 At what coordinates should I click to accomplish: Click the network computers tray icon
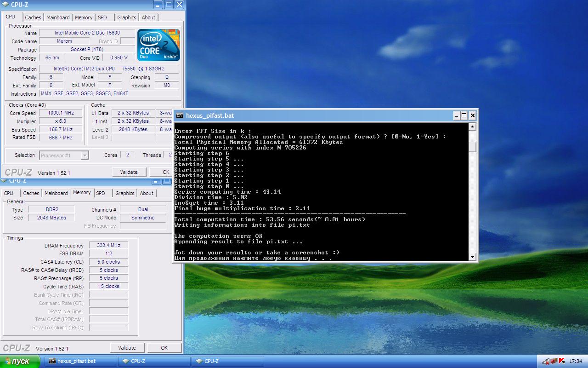[x=554, y=361]
